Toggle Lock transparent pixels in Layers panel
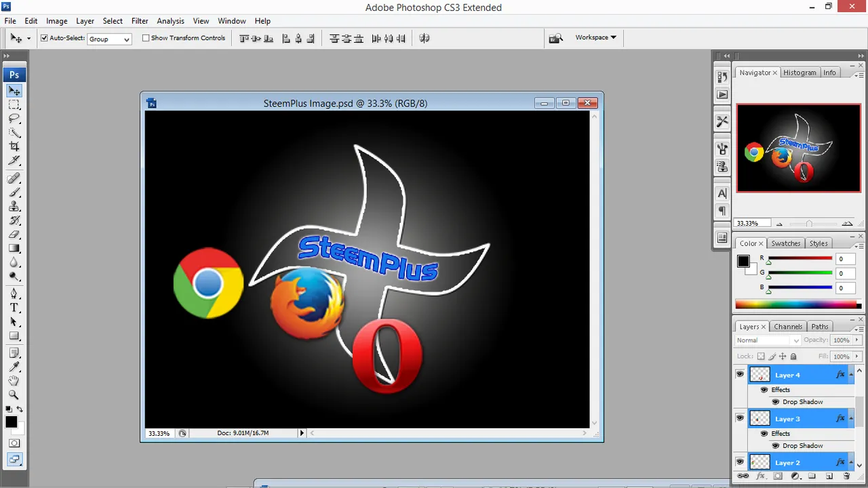Image resolution: width=868 pixels, height=488 pixels. [761, 357]
